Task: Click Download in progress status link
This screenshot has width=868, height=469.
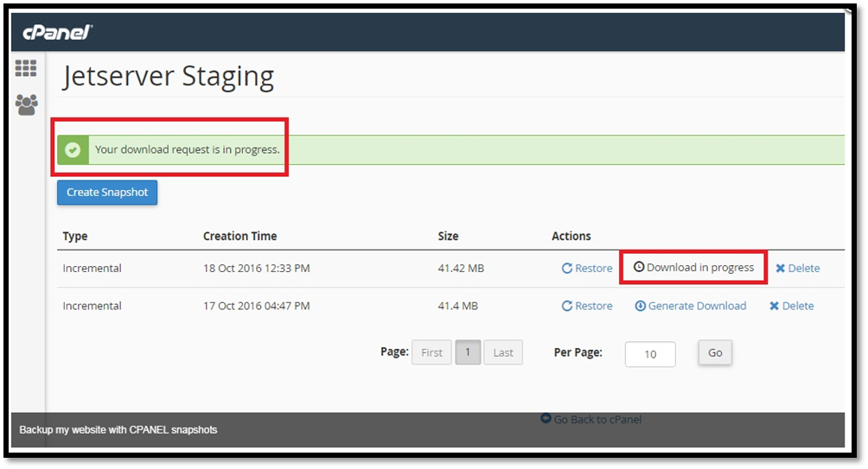Action: 693,268
